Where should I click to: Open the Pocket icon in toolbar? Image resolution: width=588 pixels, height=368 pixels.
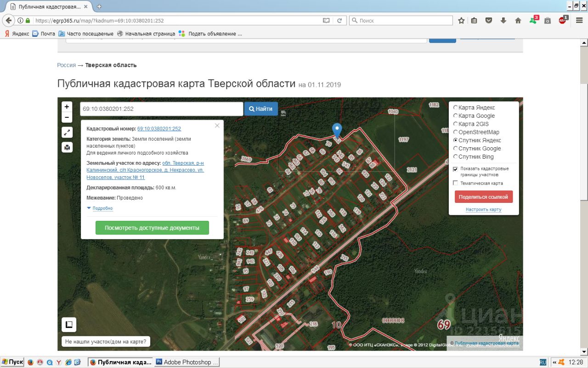click(x=489, y=21)
